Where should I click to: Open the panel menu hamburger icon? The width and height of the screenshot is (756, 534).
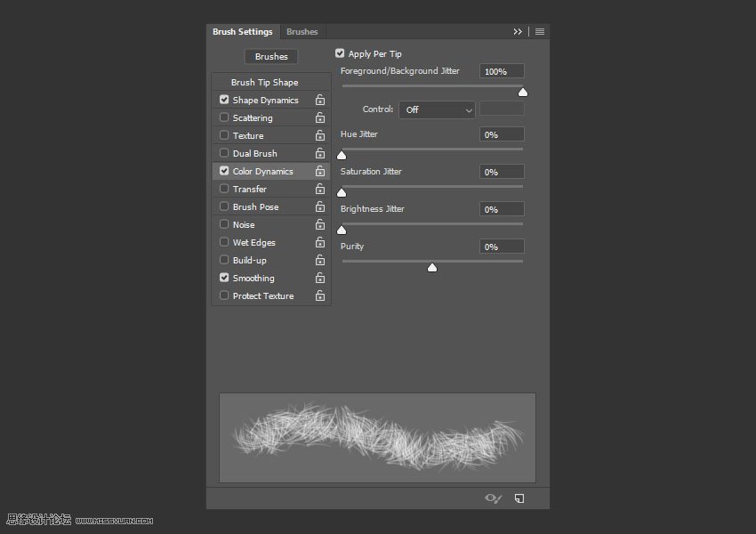[x=540, y=32]
